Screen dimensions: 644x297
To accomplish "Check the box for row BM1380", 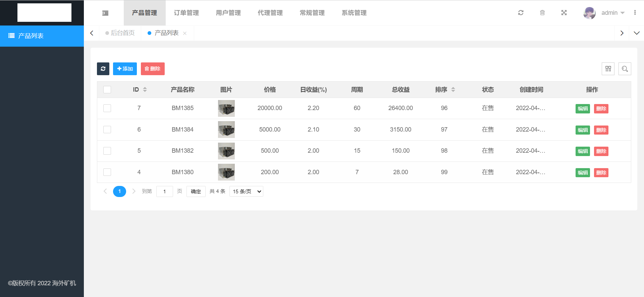I will (x=107, y=172).
